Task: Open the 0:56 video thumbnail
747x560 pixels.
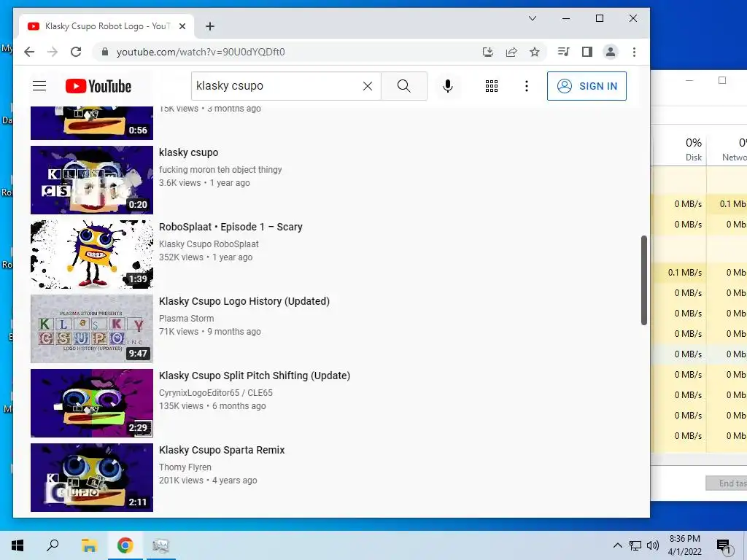Action: click(92, 122)
